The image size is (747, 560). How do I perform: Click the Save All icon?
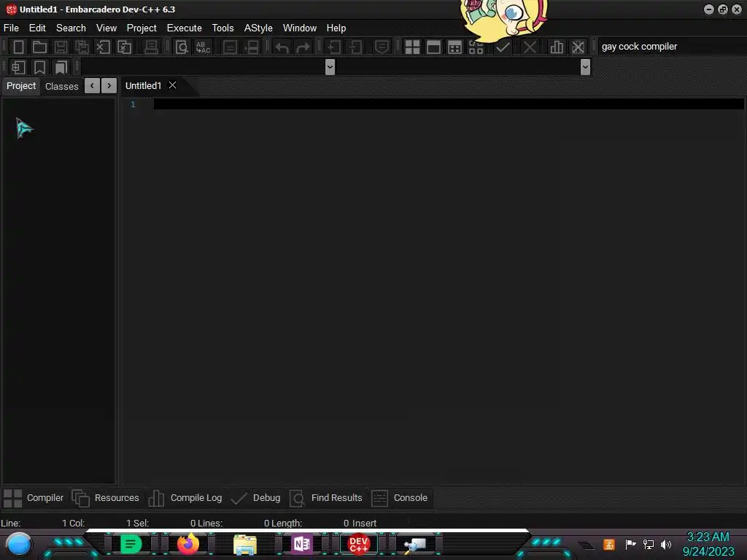(x=82, y=47)
